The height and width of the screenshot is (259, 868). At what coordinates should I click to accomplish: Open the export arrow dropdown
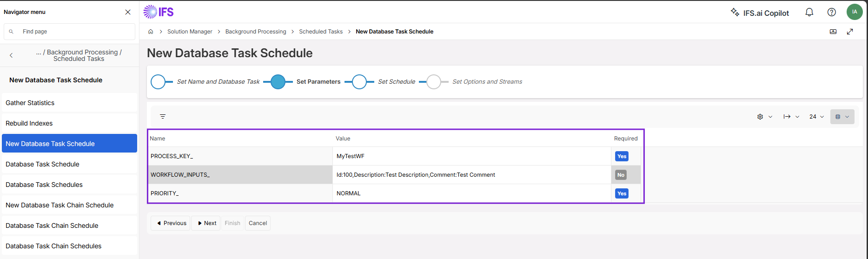(791, 117)
